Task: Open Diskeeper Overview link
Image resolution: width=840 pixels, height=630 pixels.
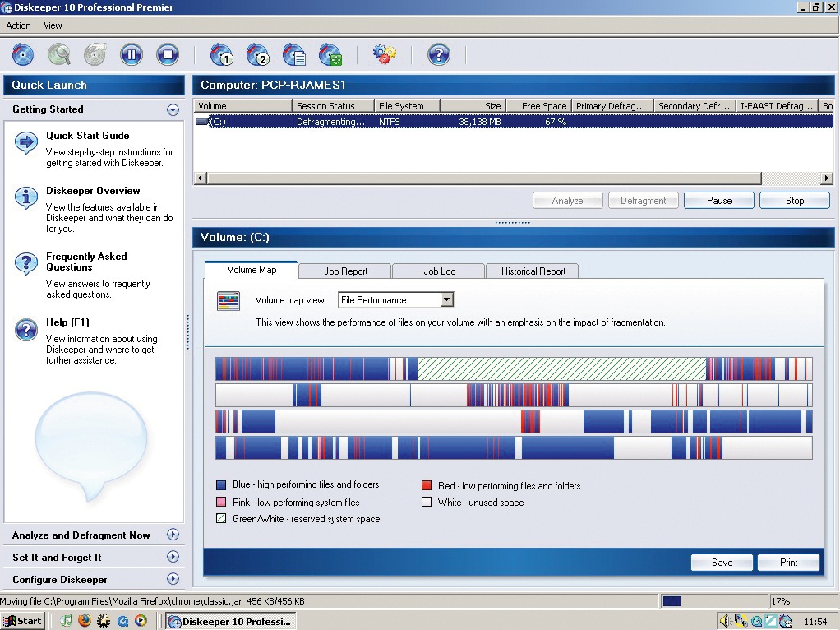Action: tap(93, 191)
